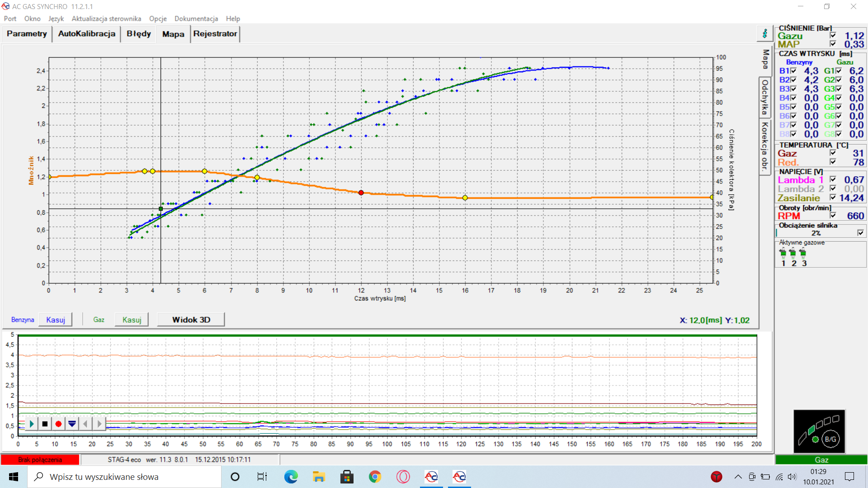The height and width of the screenshot is (488, 868).
Task: Open the Okno menu
Action: coord(33,19)
